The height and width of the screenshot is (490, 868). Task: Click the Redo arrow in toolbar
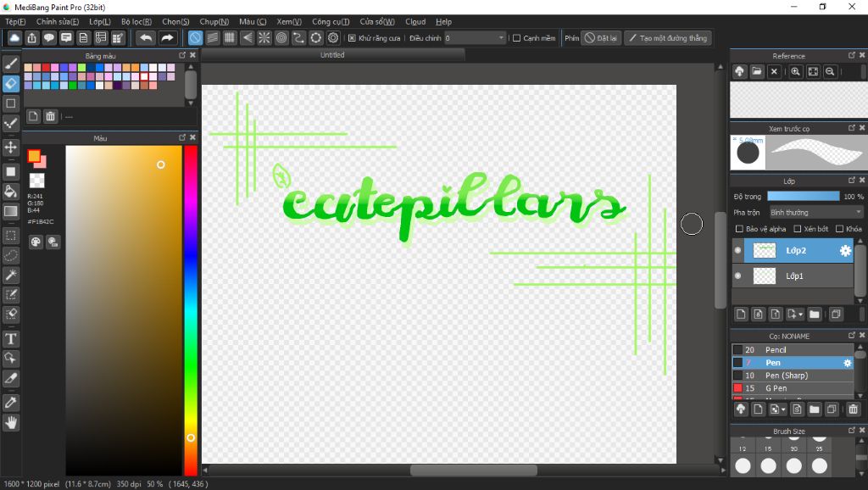tap(167, 37)
